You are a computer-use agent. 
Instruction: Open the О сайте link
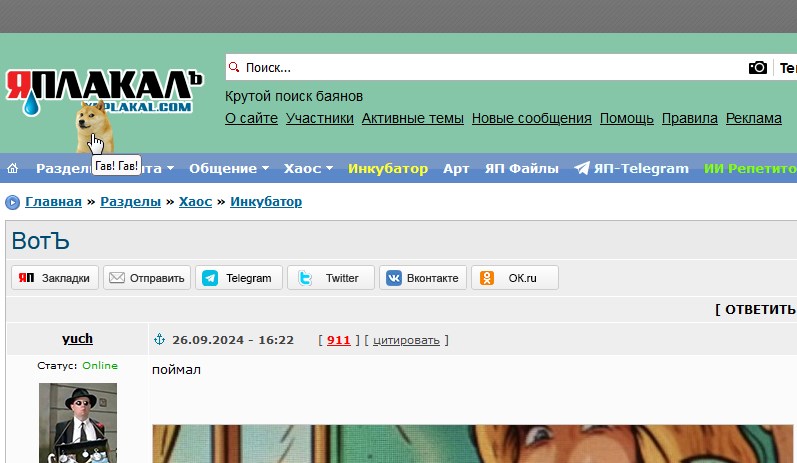click(x=252, y=118)
